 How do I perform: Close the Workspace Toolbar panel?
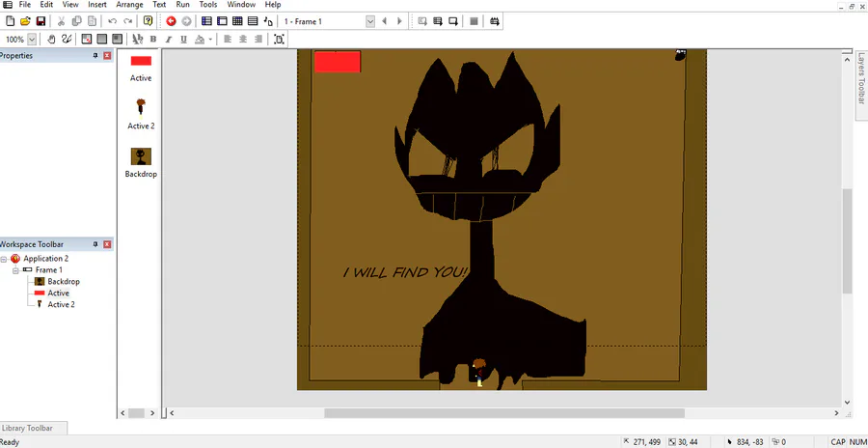(x=107, y=244)
